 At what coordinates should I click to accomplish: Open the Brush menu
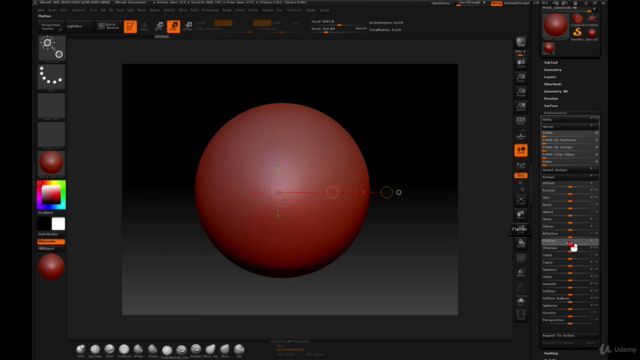click(x=53, y=10)
